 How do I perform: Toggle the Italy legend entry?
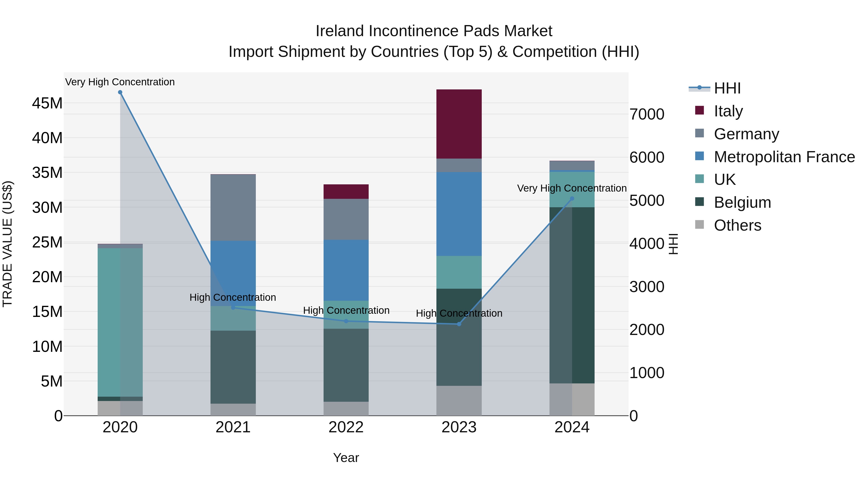click(719, 111)
